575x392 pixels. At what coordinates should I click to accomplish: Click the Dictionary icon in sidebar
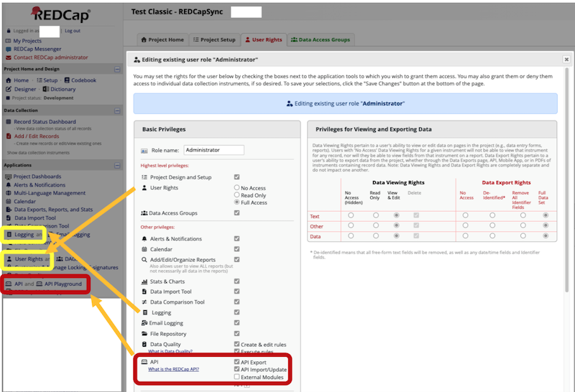point(45,89)
